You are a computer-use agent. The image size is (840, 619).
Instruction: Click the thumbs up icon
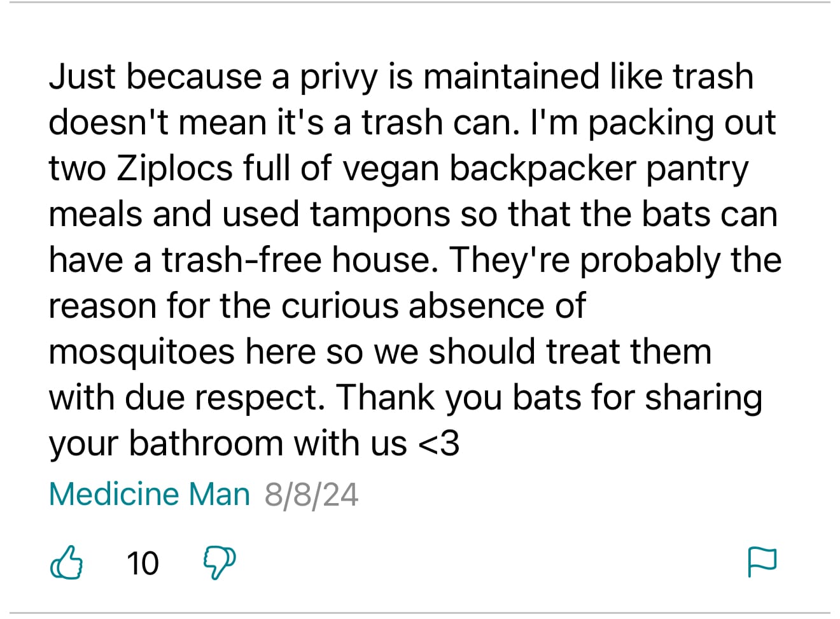pyautogui.click(x=66, y=563)
